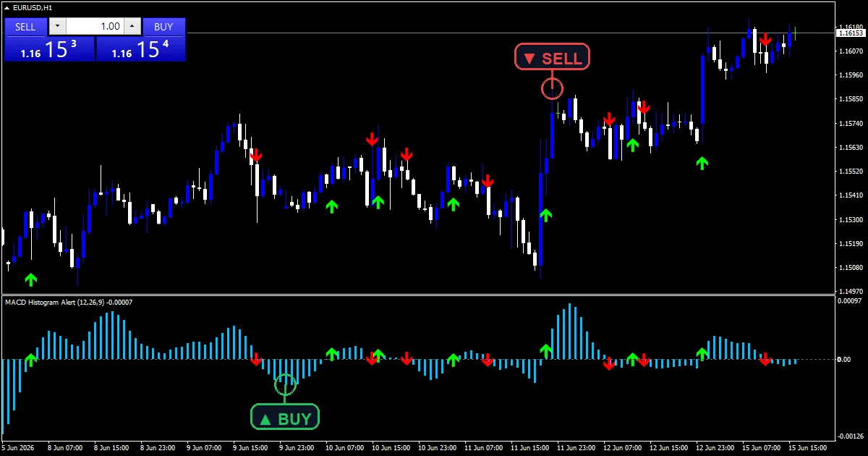868x456 pixels.
Task: Click the 1.15080 price axis label
Action: click(851, 268)
